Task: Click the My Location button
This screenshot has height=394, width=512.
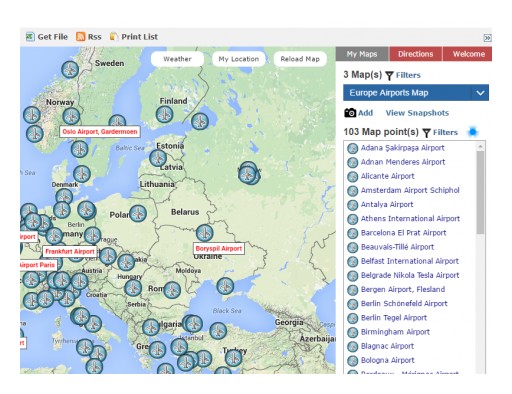Action: (239, 59)
